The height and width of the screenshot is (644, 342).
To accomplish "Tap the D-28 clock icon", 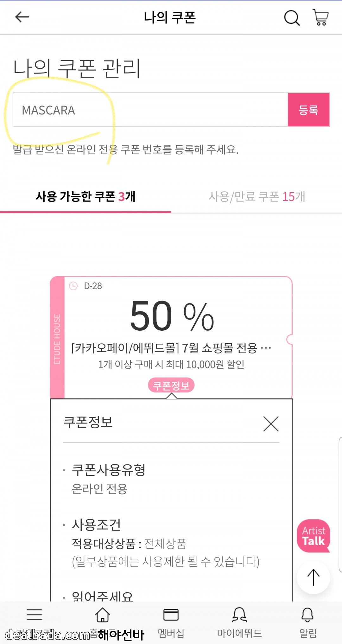I will pos(73,286).
